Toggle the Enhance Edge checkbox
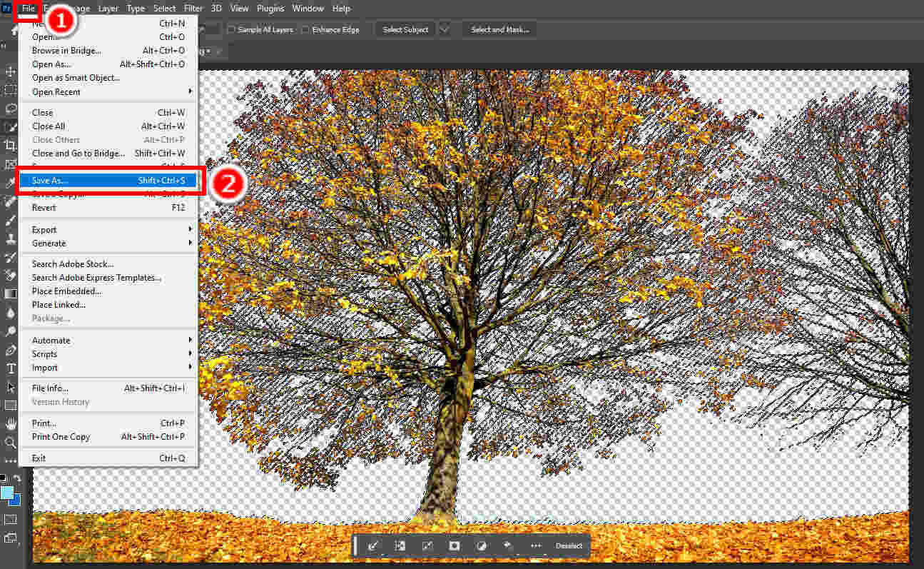 tap(305, 30)
